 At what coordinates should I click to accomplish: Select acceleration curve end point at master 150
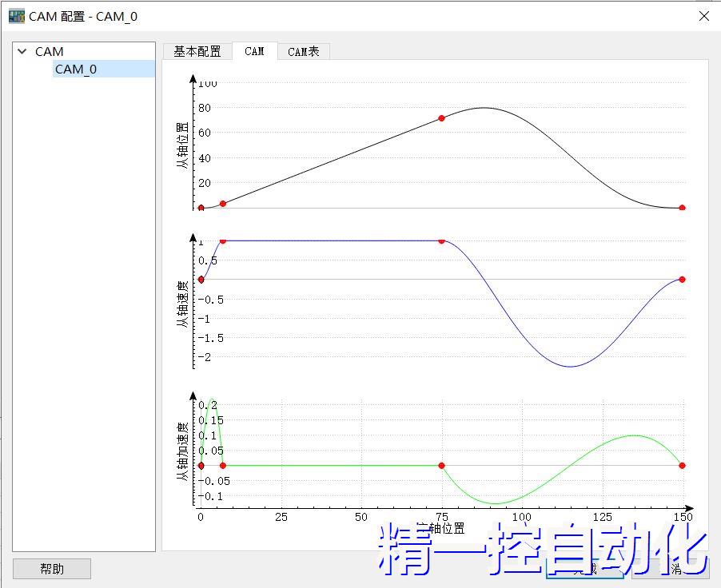pos(682,465)
